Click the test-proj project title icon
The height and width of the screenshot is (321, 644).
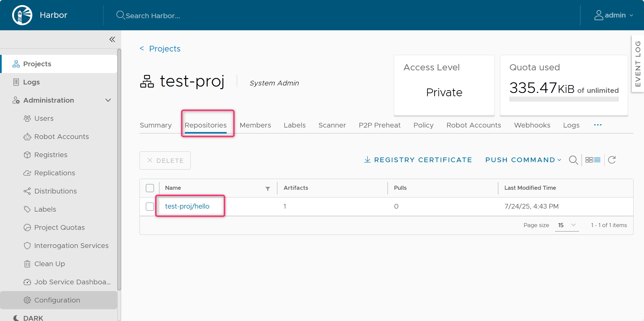[x=147, y=81]
